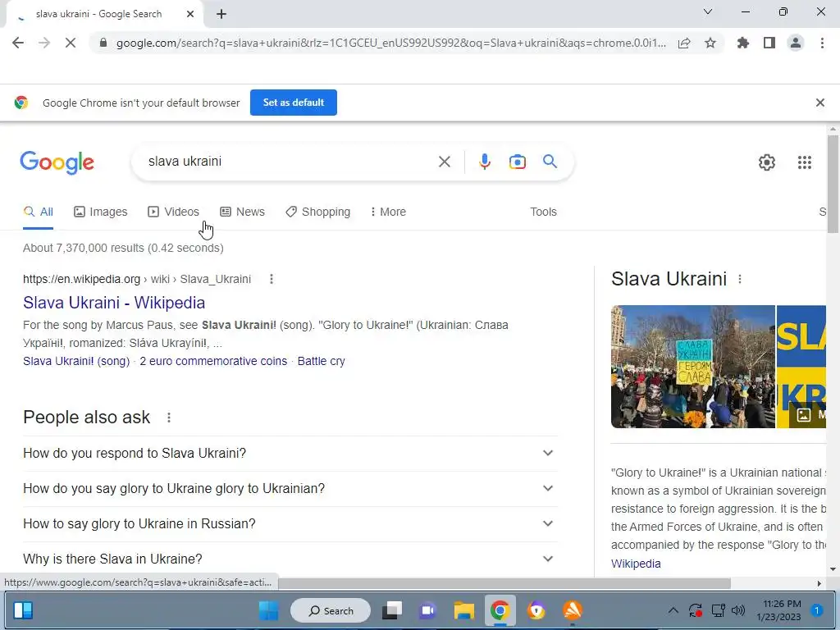The image size is (840, 630).
Task: Open the Chrome extensions puzzle icon
Action: (743, 43)
